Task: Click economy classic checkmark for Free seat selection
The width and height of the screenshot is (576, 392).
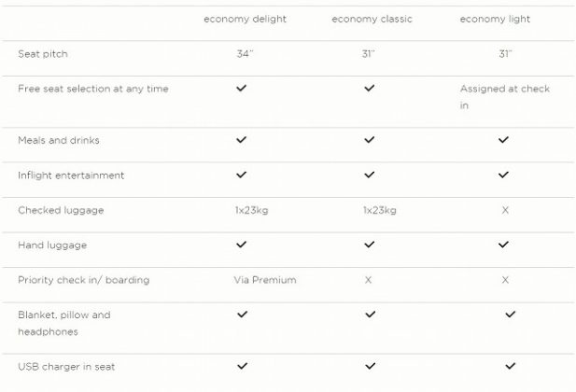Action: (x=370, y=89)
